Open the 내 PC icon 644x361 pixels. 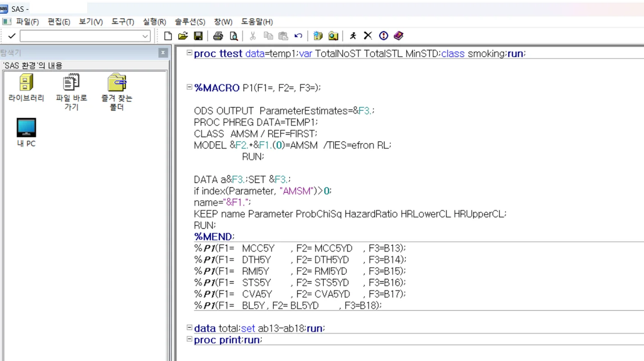pos(26,133)
